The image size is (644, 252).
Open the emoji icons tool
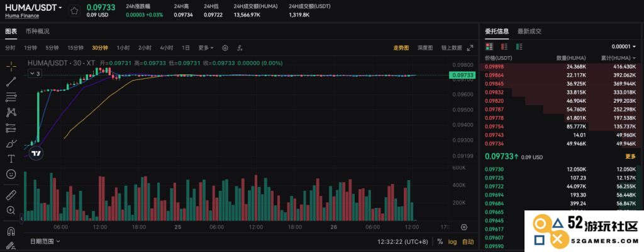(x=11, y=174)
